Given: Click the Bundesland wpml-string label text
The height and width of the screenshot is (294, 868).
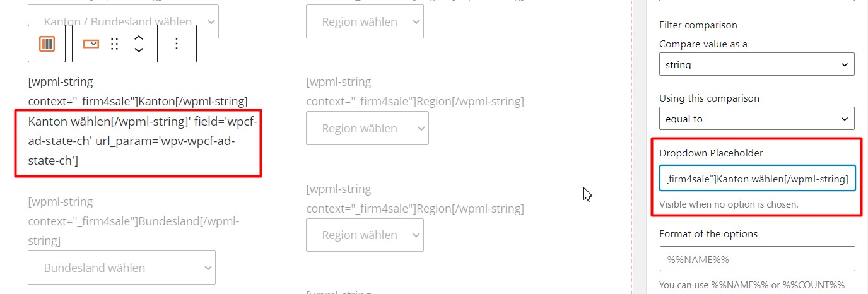Looking at the screenshot, I should [x=134, y=221].
